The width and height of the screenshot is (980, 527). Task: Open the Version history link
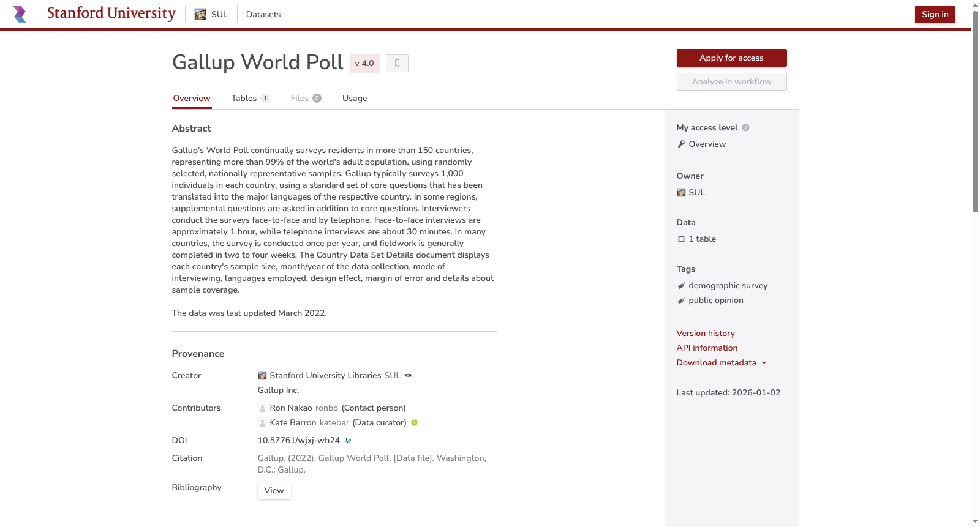(706, 334)
